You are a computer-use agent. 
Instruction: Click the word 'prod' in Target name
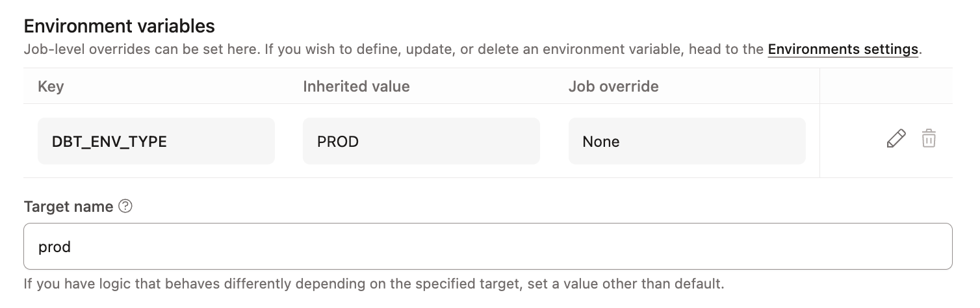click(x=55, y=247)
